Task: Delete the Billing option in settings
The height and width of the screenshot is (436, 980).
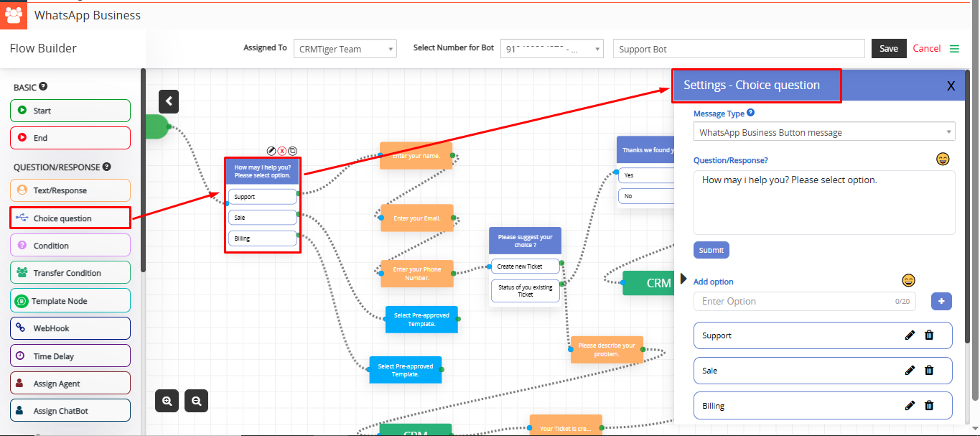Action: click(929, 406)
